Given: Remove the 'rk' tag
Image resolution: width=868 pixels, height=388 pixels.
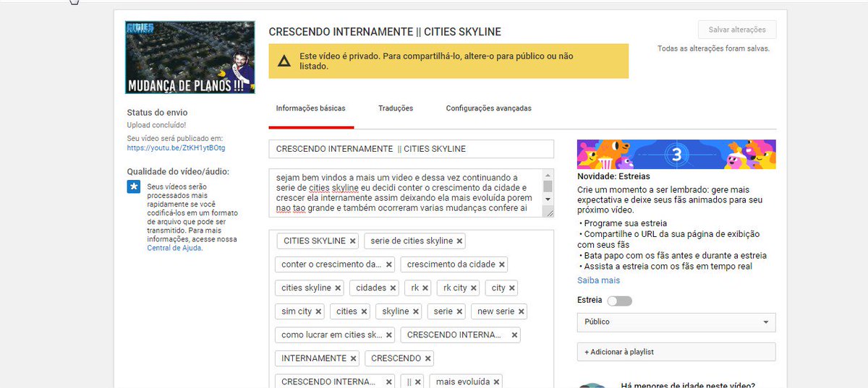Looking at the screenshot, I should tap(425, 288).
